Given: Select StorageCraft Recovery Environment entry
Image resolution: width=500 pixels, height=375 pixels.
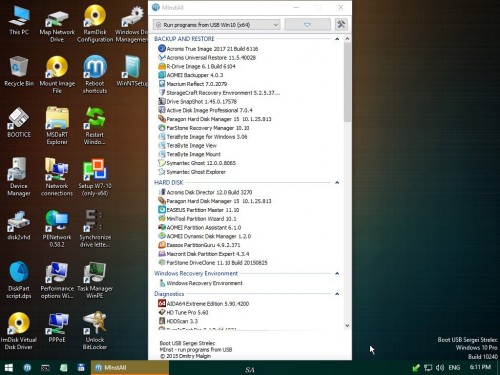Looking at the screenshot, I should tap(219, 93).
